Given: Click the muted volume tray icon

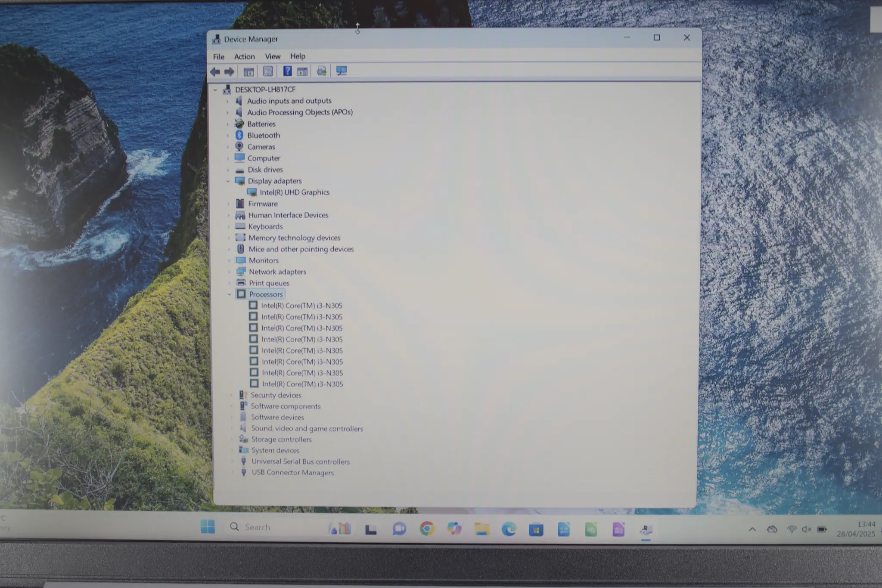Looking at the screenshot, I should [x=807, y=529].
